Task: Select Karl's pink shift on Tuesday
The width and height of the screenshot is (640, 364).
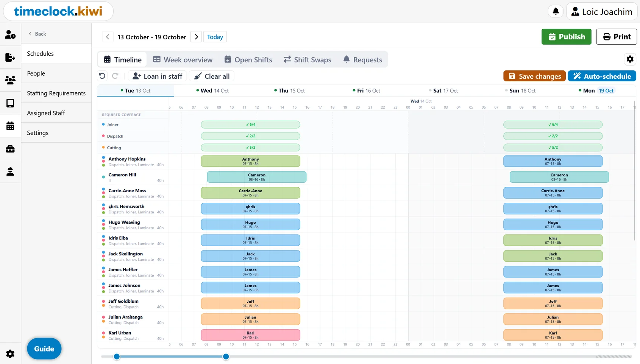Action: tap(250, 335)
